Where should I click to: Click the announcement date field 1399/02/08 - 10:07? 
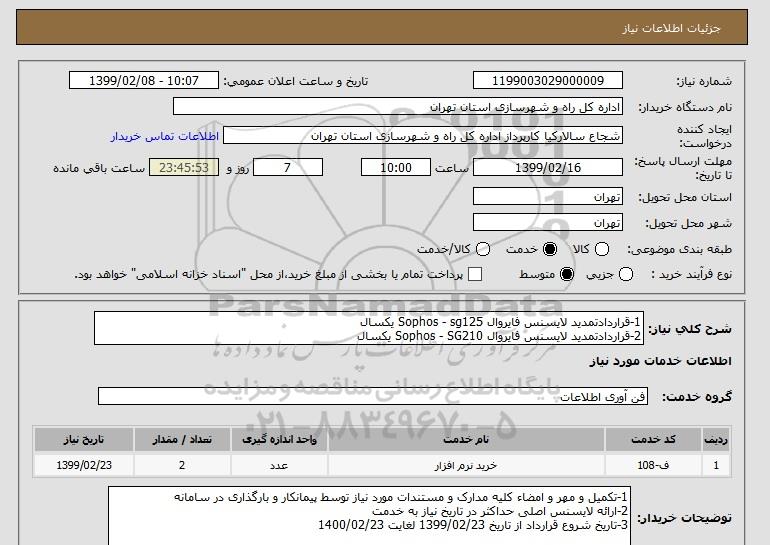[144, 81]
